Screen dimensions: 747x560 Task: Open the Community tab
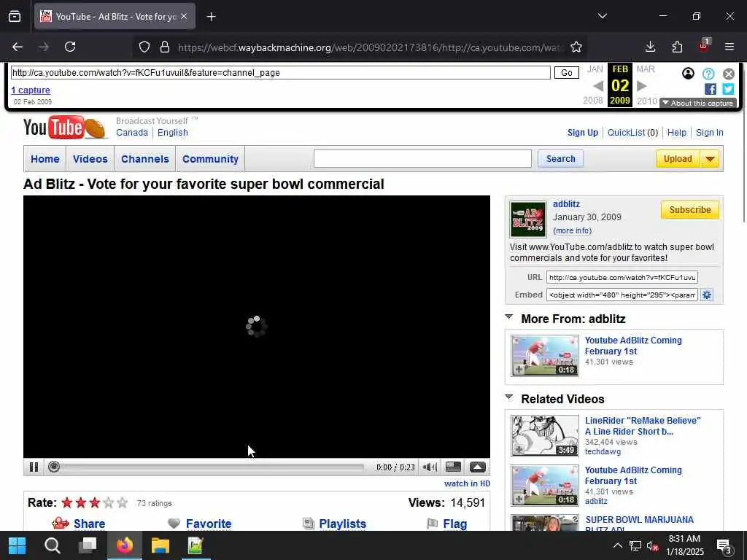[x=210, y=159]
